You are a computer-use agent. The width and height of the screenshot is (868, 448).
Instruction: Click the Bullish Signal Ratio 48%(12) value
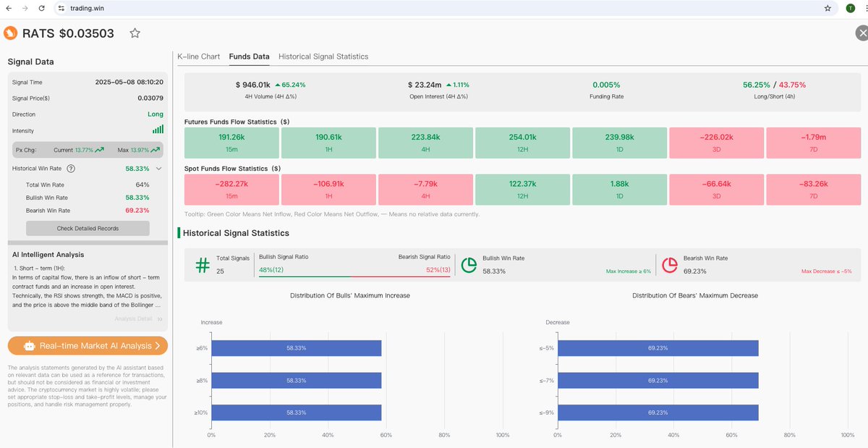[271, 270]
